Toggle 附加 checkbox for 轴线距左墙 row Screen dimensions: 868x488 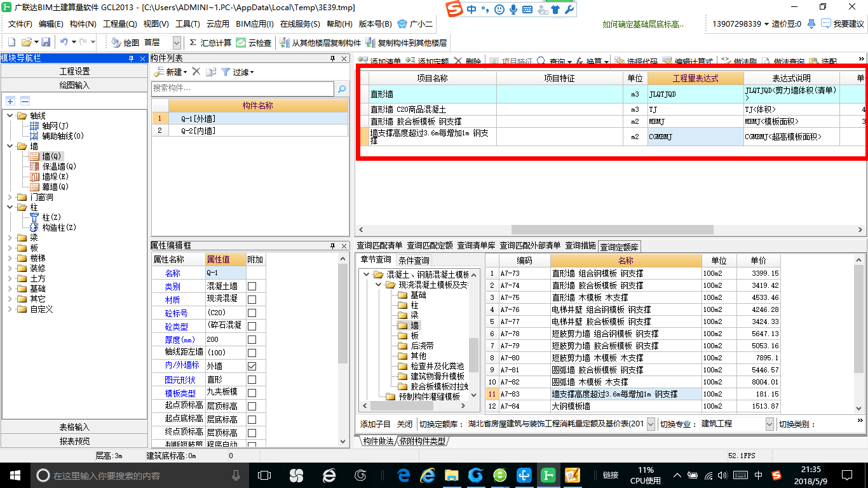coord(252,353)
